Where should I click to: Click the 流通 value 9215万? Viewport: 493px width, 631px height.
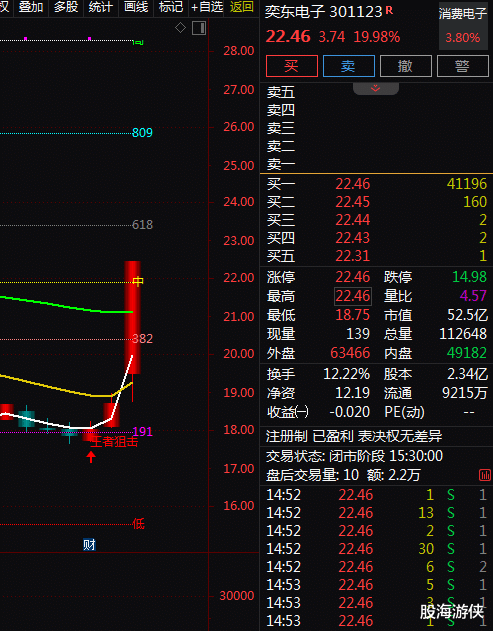point(465,393)
